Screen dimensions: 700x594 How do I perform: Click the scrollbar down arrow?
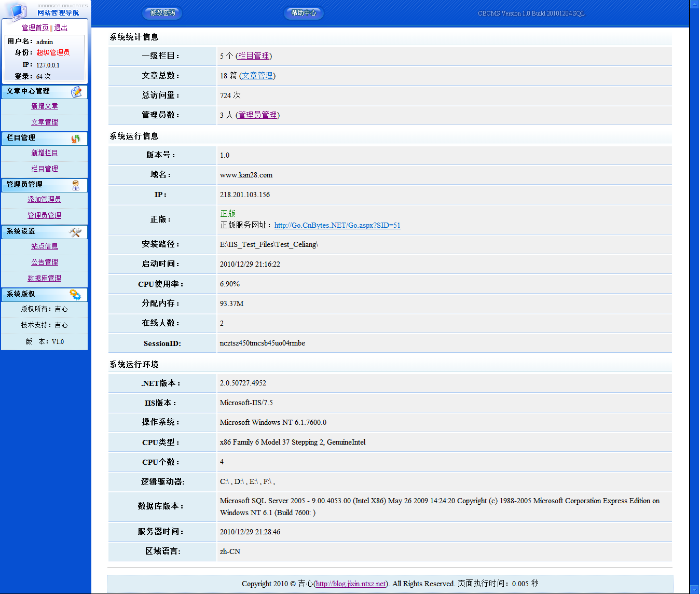pos(694,589)
